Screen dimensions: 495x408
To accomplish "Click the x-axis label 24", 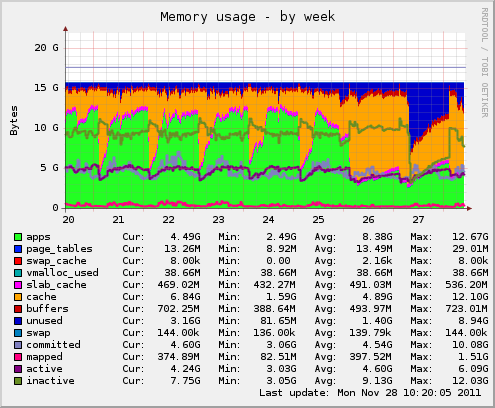I will (x=268, y=220).
